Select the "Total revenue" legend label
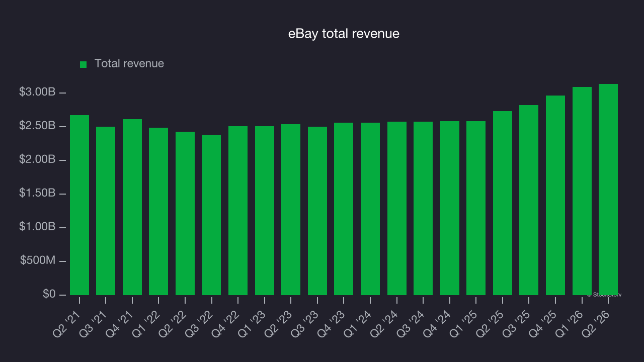Screen dimensions: 644x362 129,64
